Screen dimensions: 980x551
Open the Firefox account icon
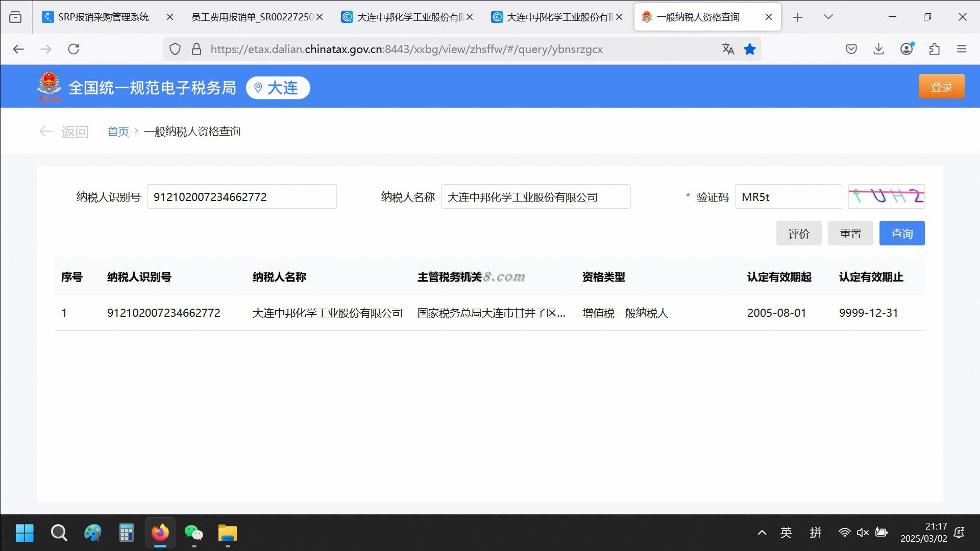pos(906,49)
